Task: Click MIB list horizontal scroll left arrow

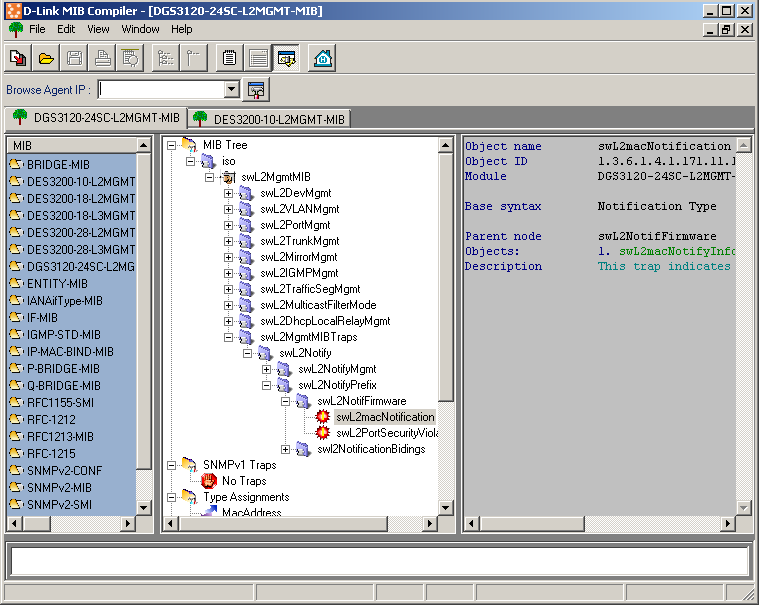Action: 15,523
